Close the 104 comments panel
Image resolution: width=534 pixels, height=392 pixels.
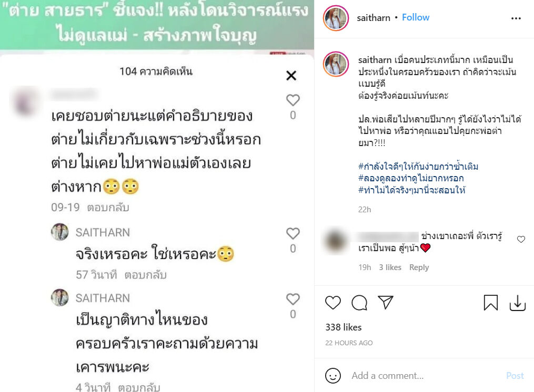(291, 75)
